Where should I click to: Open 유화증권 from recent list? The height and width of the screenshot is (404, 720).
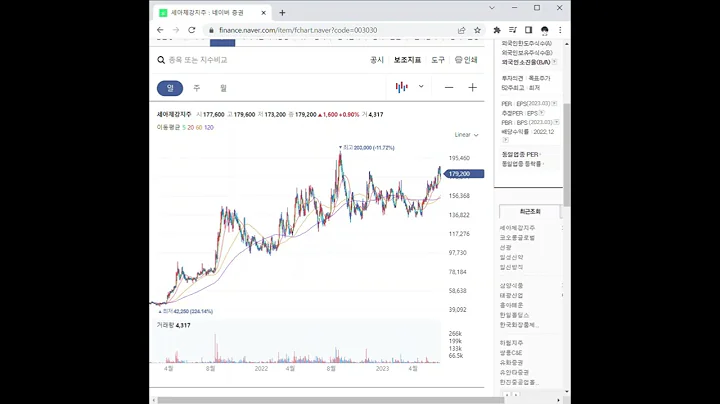pyautogui.click(x=511, y=363)
